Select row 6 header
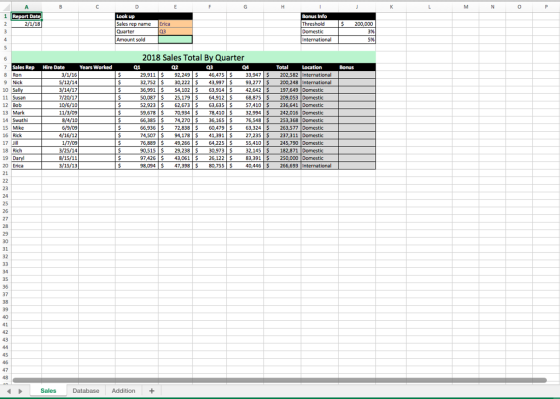The height and width of the screenshot is (399, 560). click(x=5, y=58)
